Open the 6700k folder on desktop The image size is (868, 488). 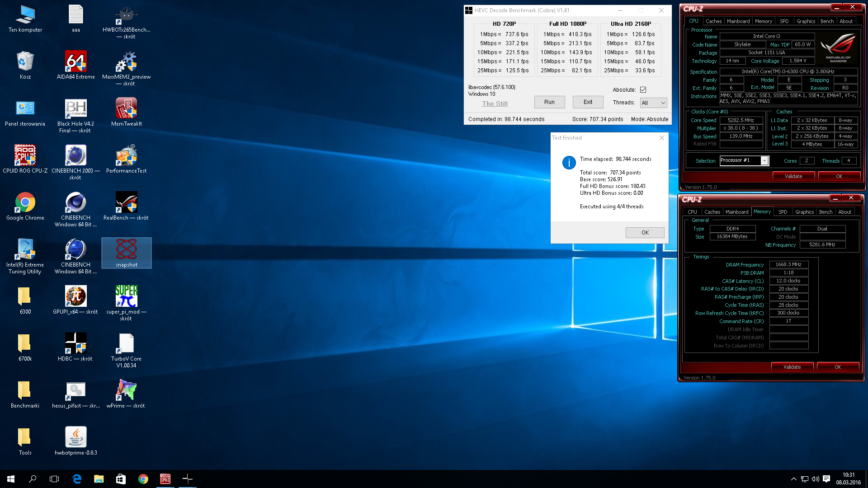(25, 347)
